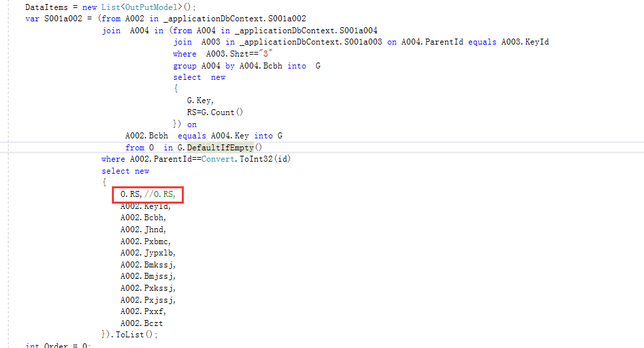Click A004.ParentId in the join condition
The image size is (644, 348).
point(432,42)
